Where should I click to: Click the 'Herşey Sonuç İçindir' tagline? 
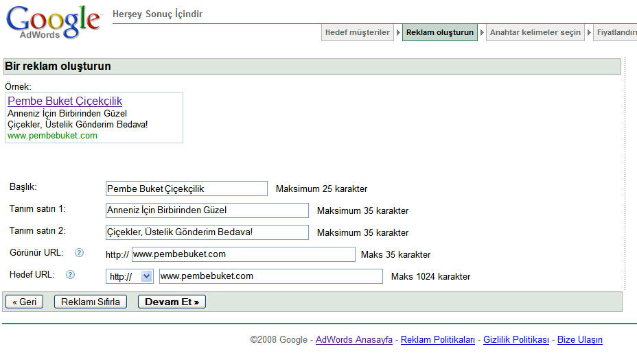tap(158, 14)
